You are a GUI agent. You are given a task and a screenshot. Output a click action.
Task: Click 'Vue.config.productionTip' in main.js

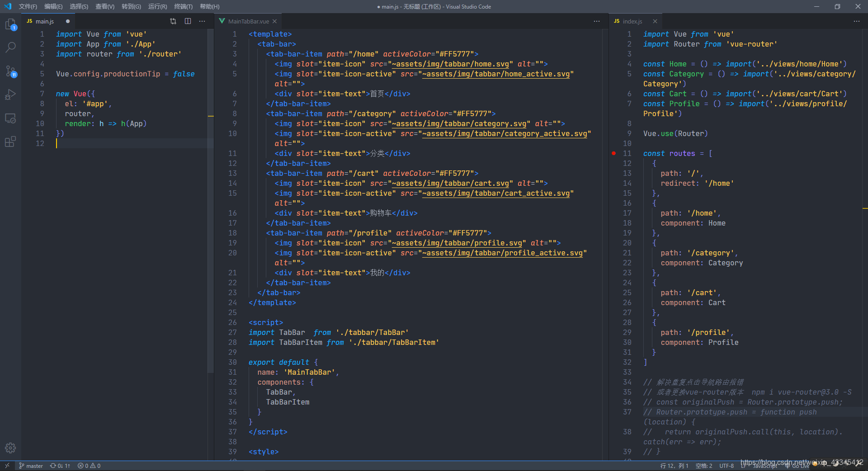click(108, 74)
